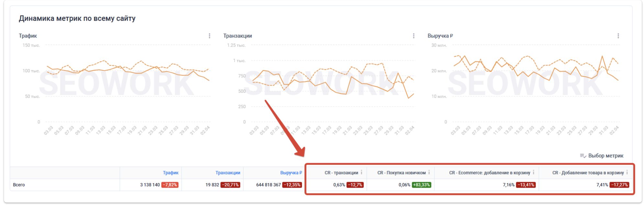The width and height of the screenshot is (644, 207).
Task: Click the 0,63% CR transactions value
Action: (x=339, y=185)
